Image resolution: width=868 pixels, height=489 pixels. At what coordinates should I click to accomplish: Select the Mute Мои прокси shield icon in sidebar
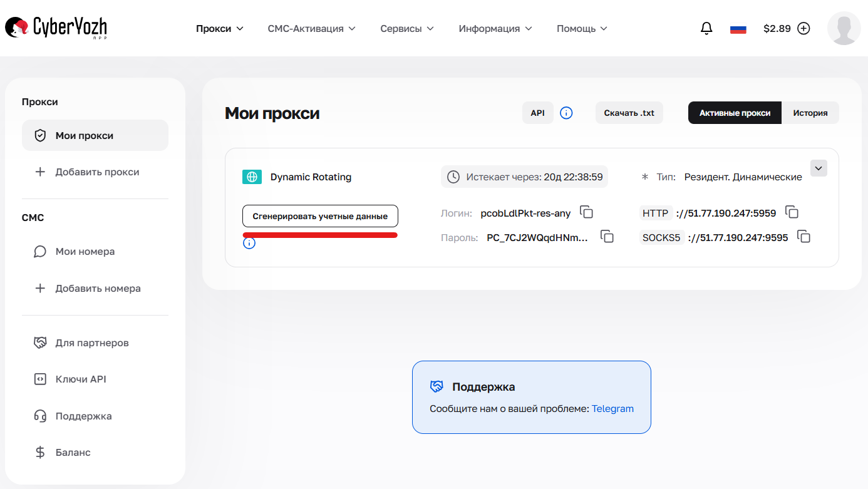(39, 135)
